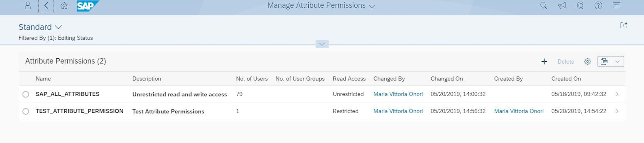
Task: Click SAP_ALL_ATTRIBUTES name cell
Action: coord(68,94)
